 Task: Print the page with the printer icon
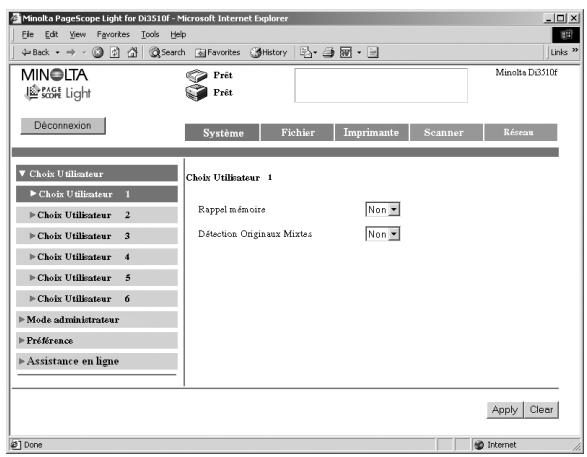tap(328, 52)
